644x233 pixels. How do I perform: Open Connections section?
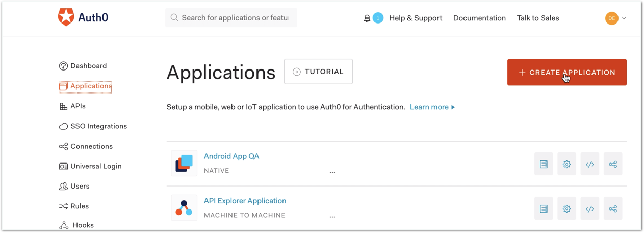(92, 146)
